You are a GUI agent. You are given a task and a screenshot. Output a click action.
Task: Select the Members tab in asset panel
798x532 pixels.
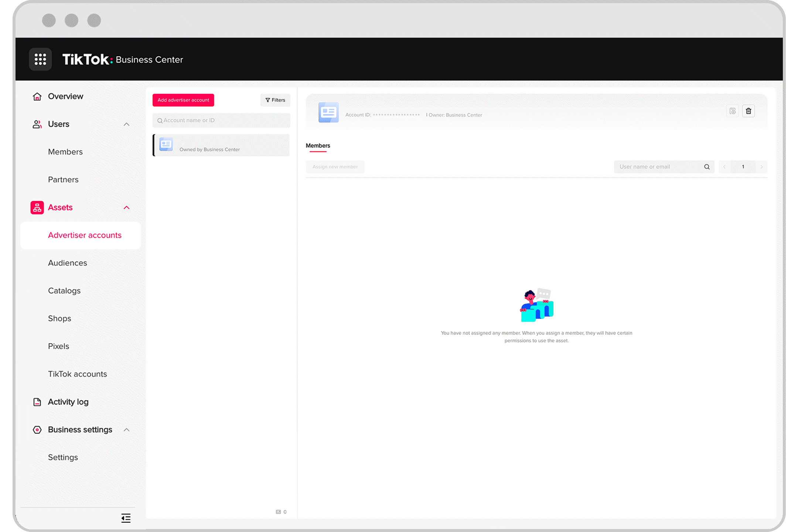tap(318, 145)
